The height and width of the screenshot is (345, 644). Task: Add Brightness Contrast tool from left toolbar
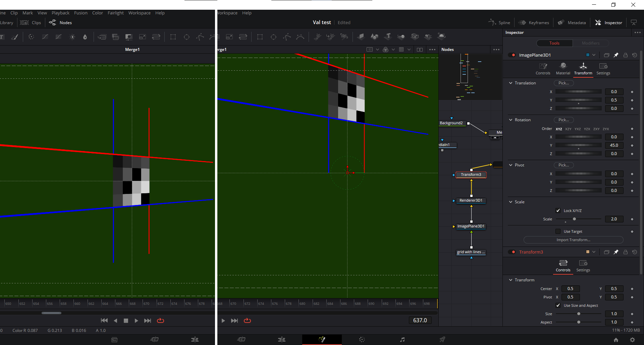coord(72,37)
